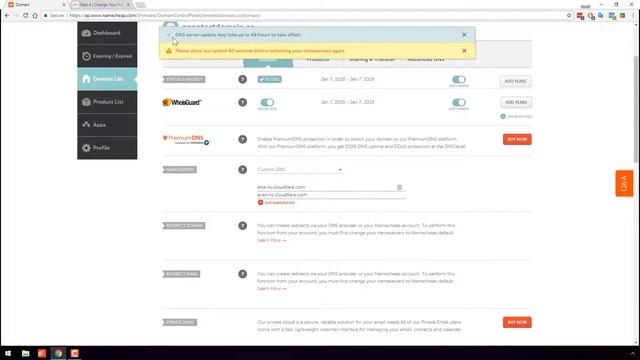
Task: Click Buy Now for Private Email
Action: 517,322
